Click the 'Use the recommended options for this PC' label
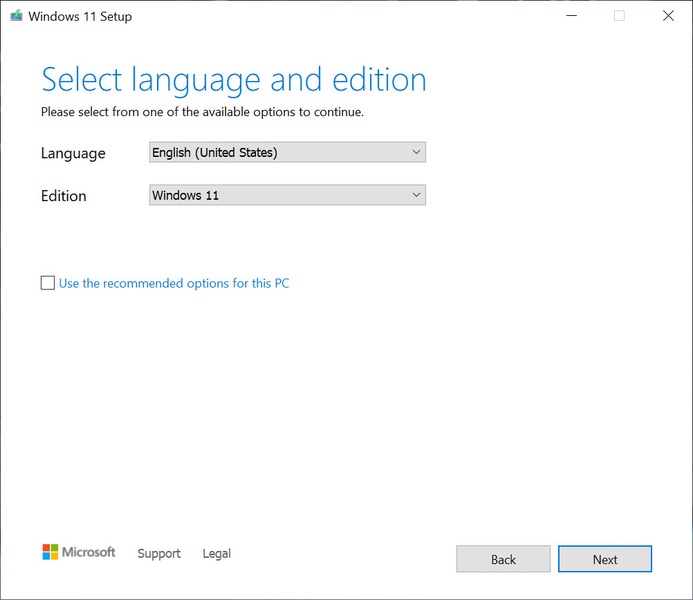The width and height of the screenshot is (693, 600). [174, 283]
